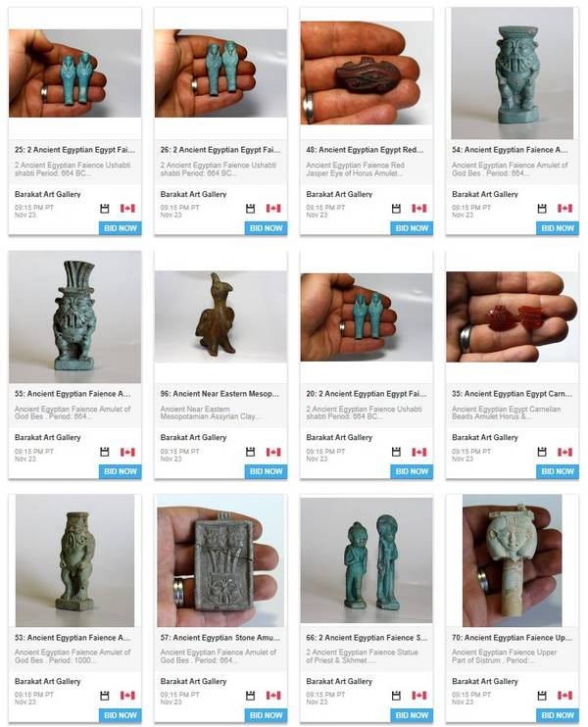Click calendar icon on lot 25 card
This screenshot has height=727, width=588.
point(105,209)
